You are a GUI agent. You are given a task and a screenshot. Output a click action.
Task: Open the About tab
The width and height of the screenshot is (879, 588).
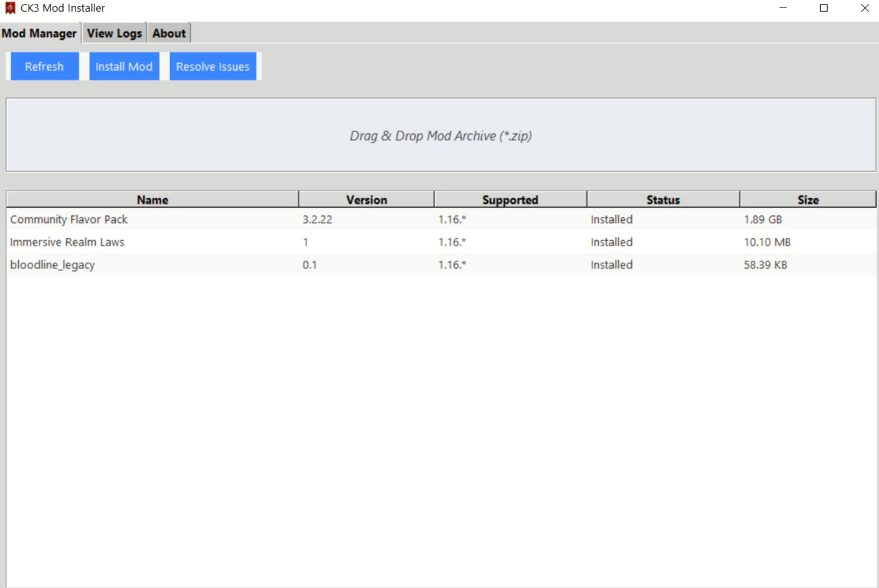[x=169, y=34]
